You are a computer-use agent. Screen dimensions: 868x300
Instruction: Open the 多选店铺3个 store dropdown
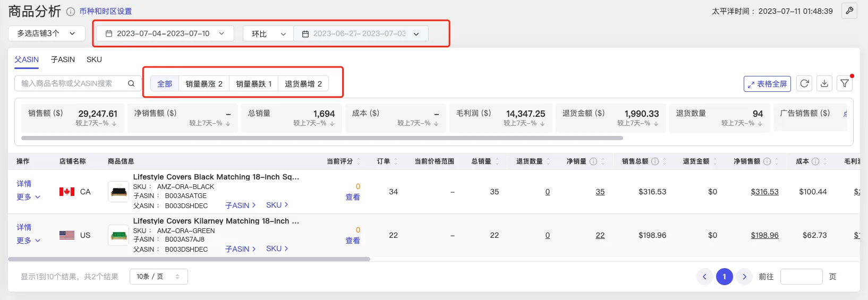pyautogui.click(x=46, y=33)
